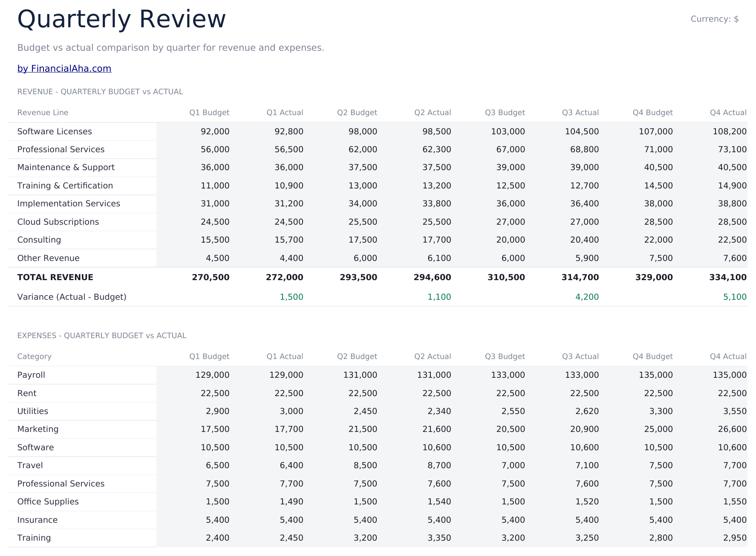This screenshot has width=756, height=556.
Task: Select the Software Licenses revenue row label
Action: pyautogui.click(x=55, y=131)
